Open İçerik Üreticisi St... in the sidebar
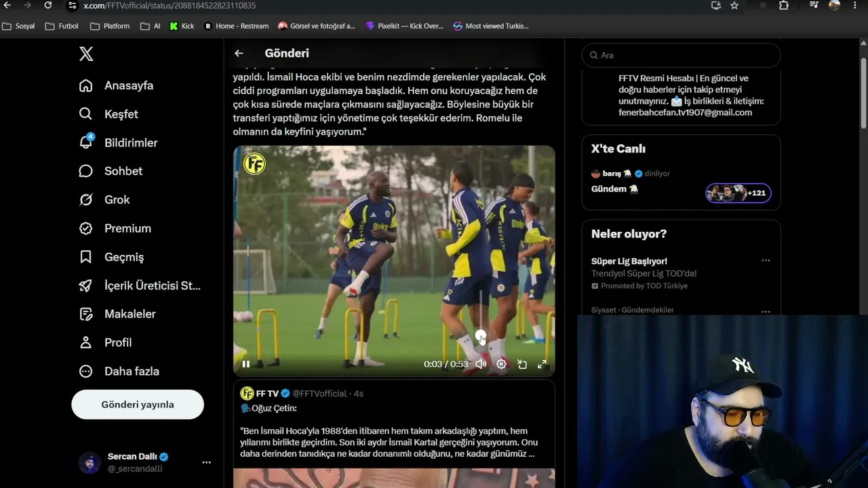The width and height of the screenshot is (868, 488). pos(140,285)
